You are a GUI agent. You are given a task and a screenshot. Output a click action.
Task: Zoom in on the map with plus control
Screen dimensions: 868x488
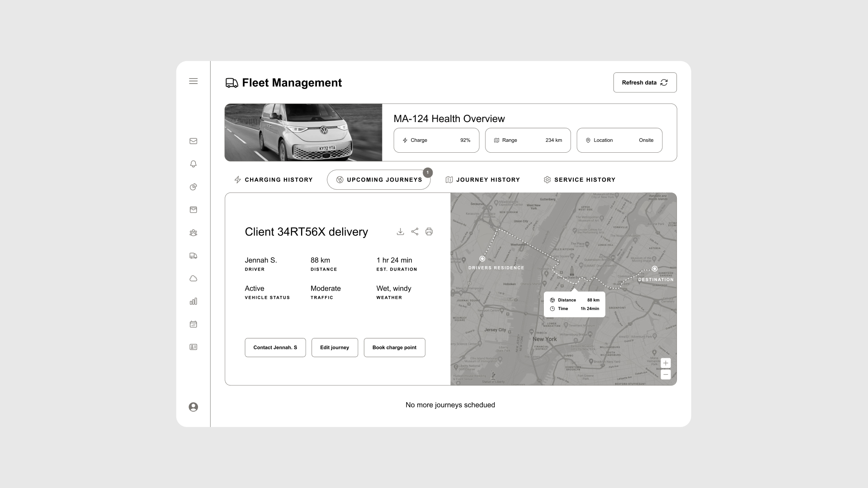point(665,363)
